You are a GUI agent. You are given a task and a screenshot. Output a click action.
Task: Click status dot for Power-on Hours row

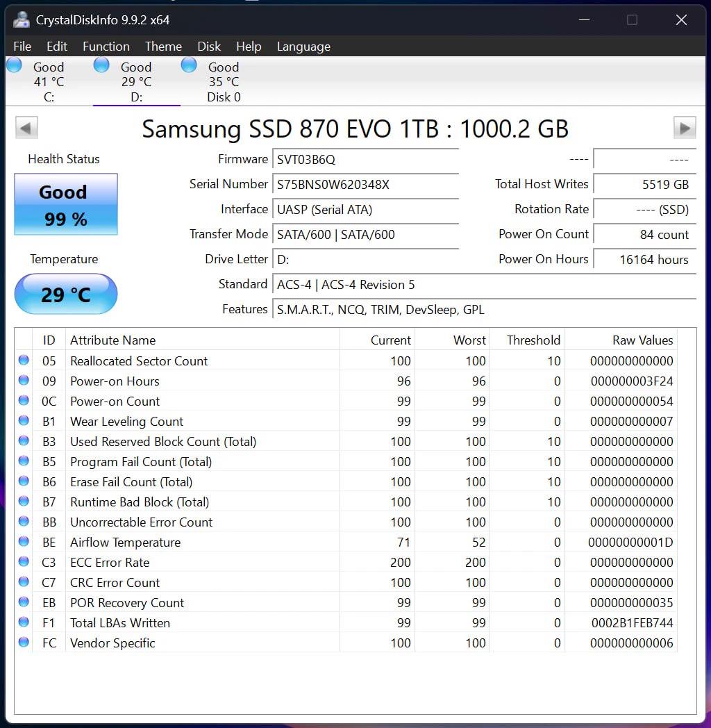tap(24, 381)
